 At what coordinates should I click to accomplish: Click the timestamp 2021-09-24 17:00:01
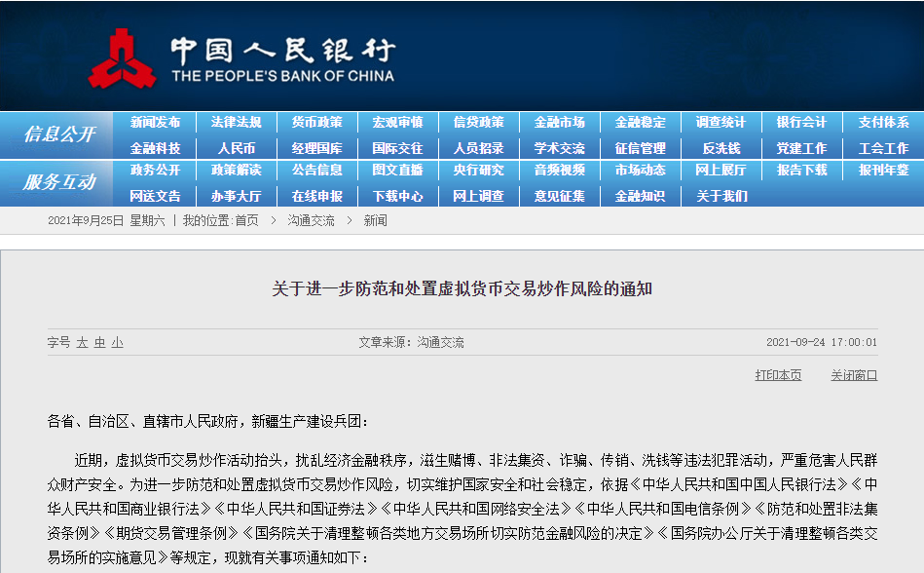822,342
